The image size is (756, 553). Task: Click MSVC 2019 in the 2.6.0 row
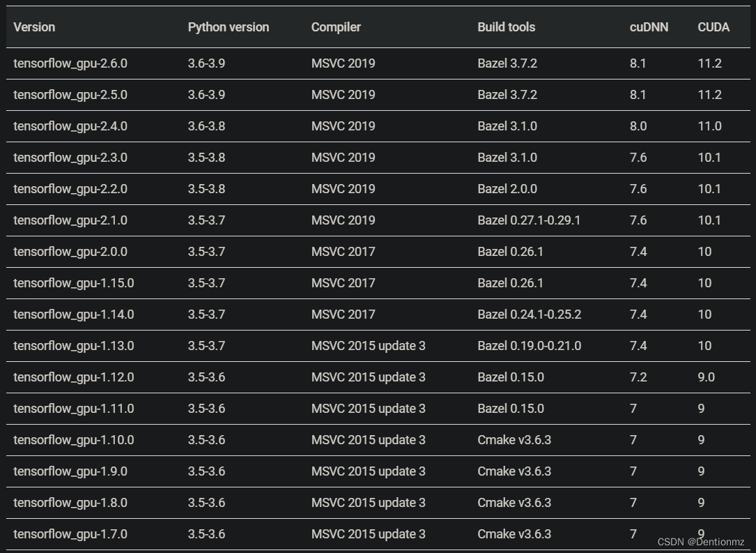(x=344, y=63)
